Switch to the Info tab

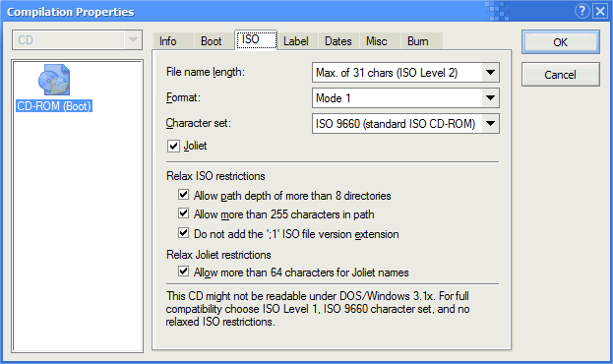173,41
